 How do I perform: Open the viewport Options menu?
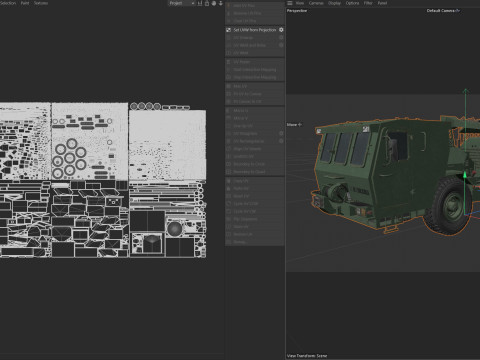352,3
